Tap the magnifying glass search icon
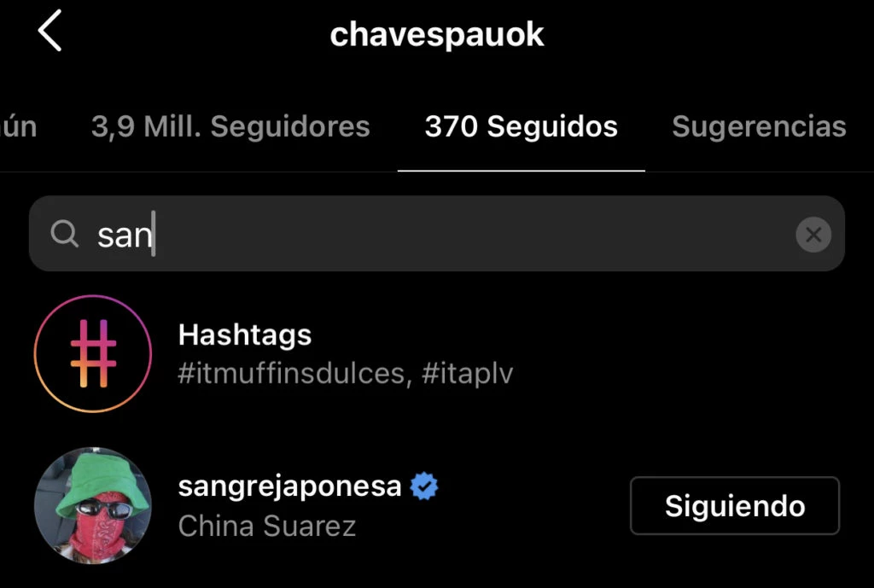The width and height of the screenshot is (874, 588). 64,233
